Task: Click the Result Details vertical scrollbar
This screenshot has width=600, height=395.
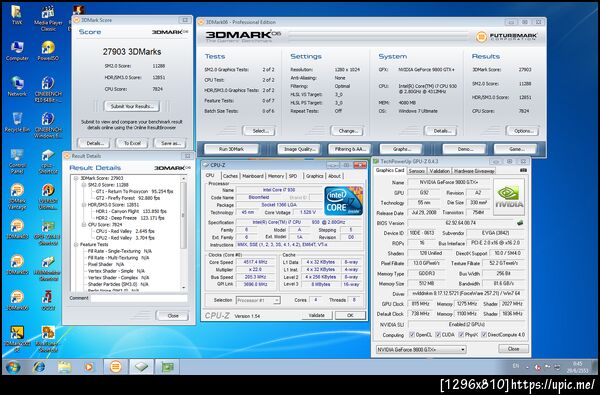Action: [183, 232]
